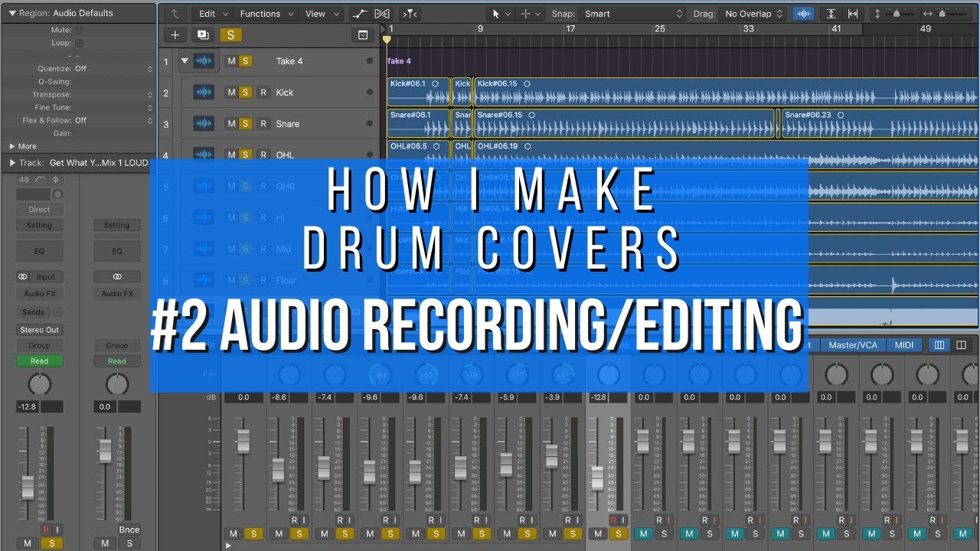This screenshot has height=551, width=980.
Task: Click the OHL track waveform icon
Action: [x=203, y=155]
